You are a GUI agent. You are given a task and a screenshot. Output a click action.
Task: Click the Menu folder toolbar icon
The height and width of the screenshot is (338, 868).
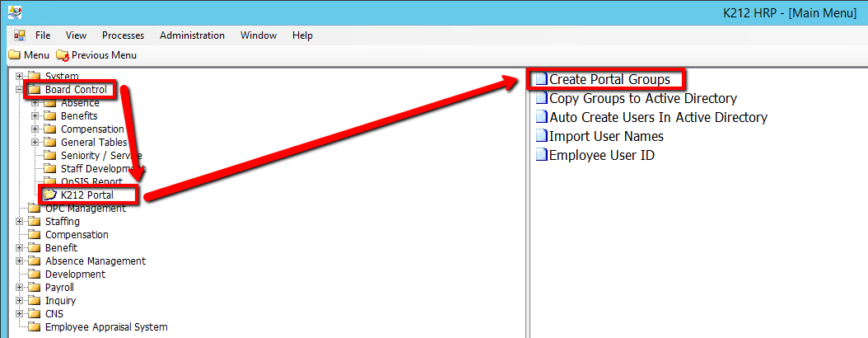(x=14, y=55)
